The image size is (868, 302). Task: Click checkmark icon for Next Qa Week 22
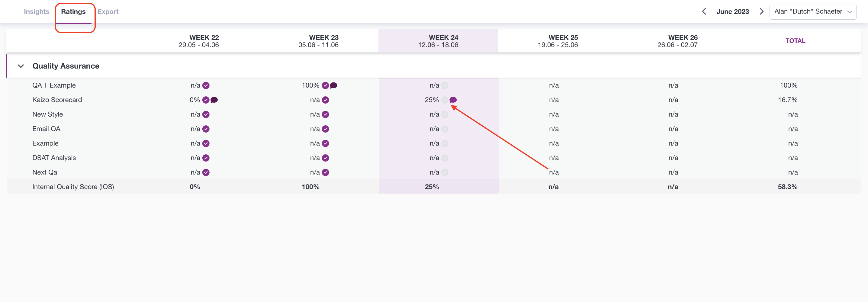pos(206,172)
